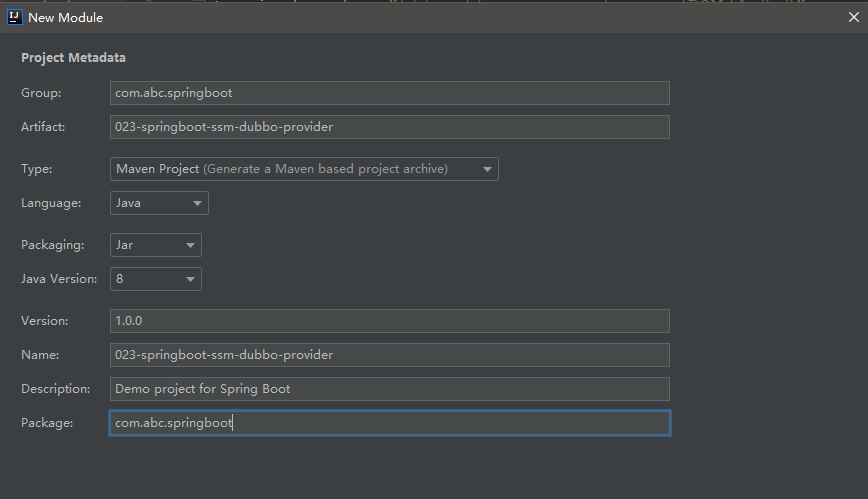
Task: Close the New Module dialog
Action: point(852,17)
